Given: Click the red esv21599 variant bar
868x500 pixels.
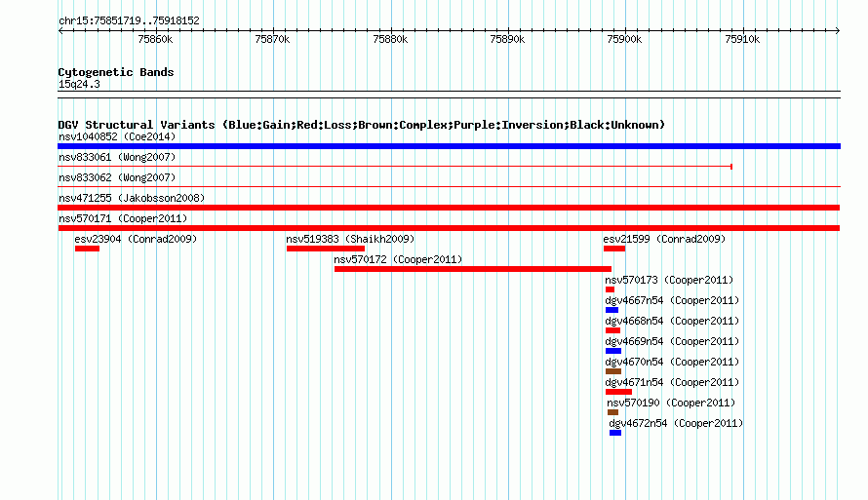Looking at the screenshot, I should (614, 249).
